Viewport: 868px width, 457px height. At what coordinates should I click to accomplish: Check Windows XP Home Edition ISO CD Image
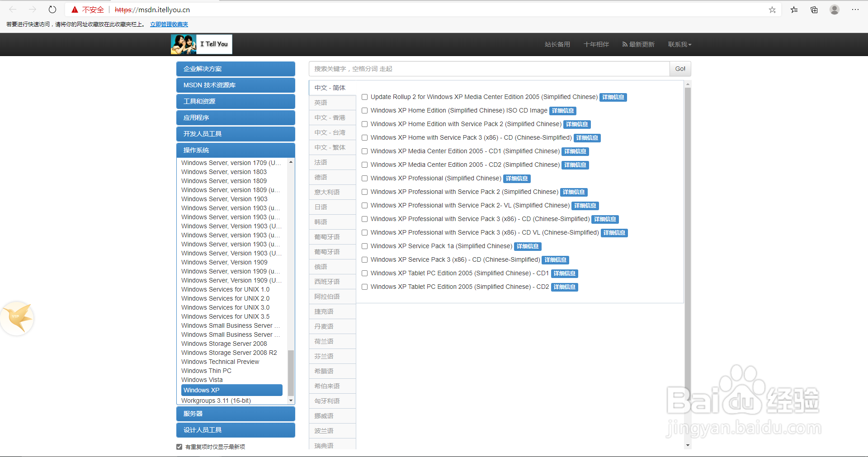pos(364,111)
